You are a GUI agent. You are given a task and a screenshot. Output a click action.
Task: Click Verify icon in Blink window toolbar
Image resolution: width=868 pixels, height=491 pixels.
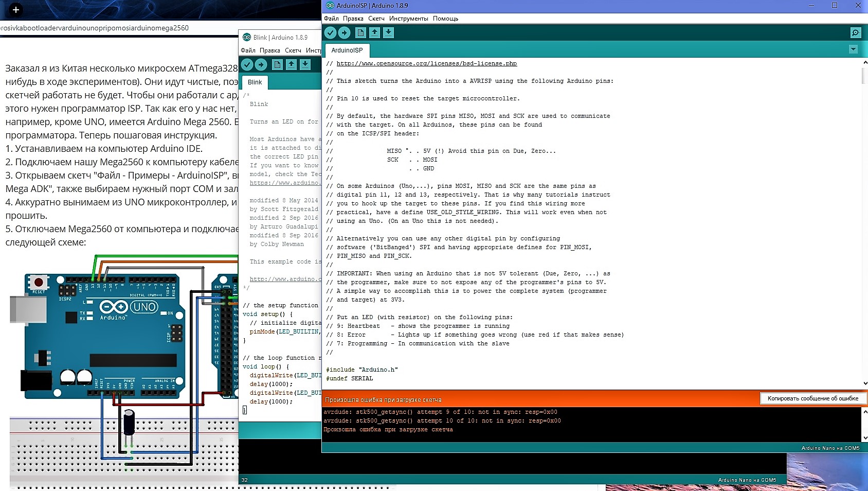click(247, 64)
